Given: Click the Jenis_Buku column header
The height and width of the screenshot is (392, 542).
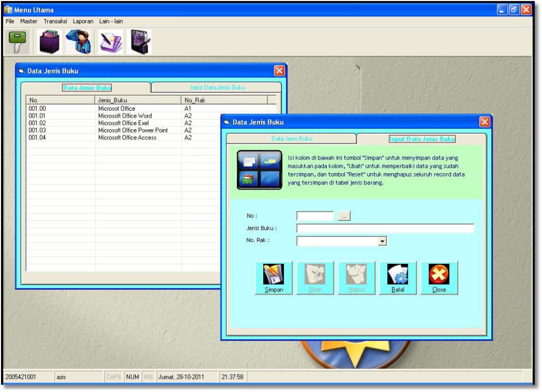Looking at the screenshot, I should (x=138, y=100).
